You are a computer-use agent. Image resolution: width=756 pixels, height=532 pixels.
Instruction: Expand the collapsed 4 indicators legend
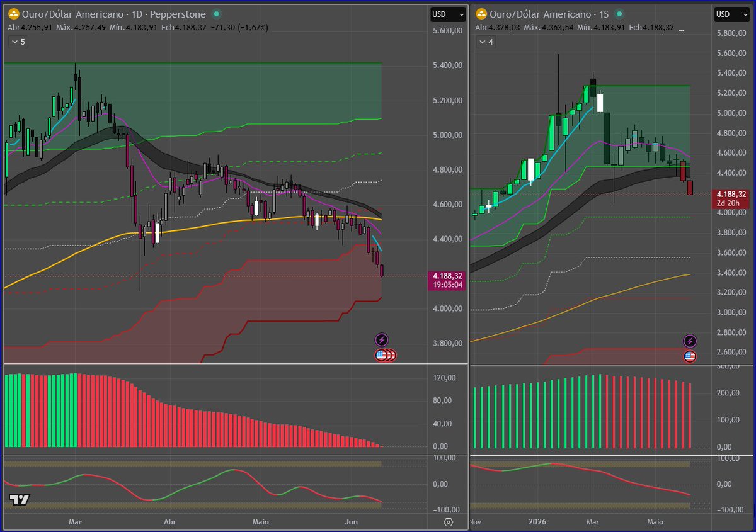coord(486,42)
